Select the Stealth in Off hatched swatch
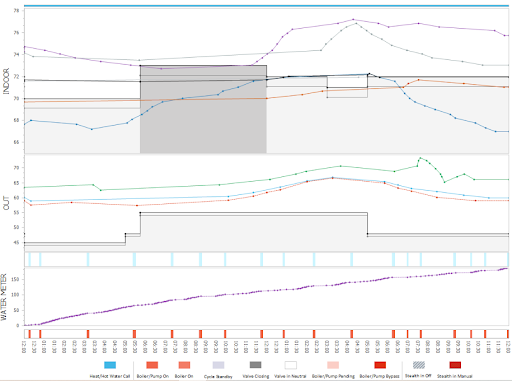The image size is (512, 381). pos(419,365)
